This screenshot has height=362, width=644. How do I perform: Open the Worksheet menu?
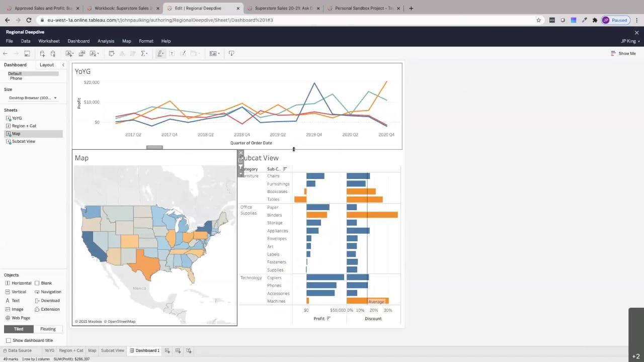click(x=49, y=41)
